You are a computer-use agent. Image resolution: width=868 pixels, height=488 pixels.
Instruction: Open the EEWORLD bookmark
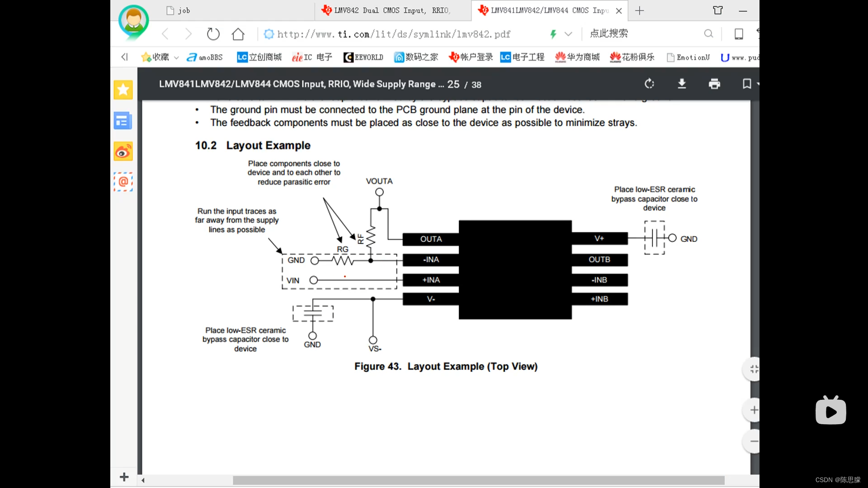tap(363, 57)
